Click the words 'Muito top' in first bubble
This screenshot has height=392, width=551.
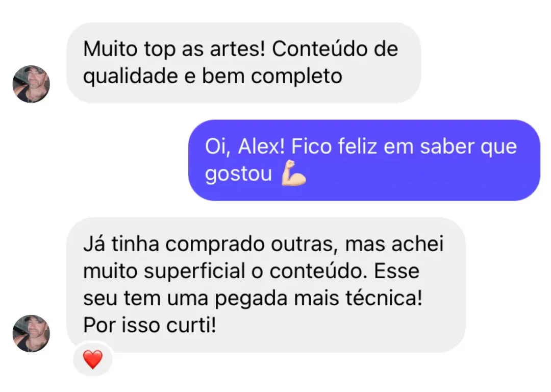click(x=129, y=50)
